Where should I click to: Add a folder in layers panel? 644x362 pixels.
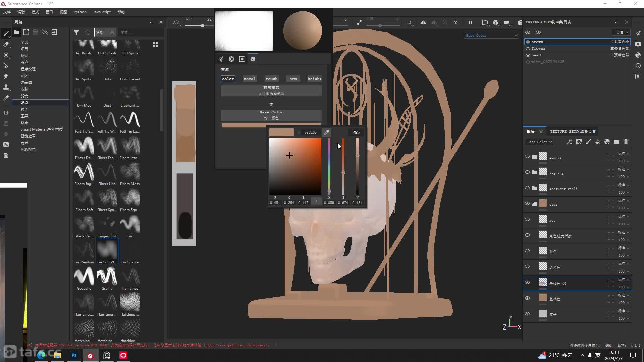click(x=616, y=142)
